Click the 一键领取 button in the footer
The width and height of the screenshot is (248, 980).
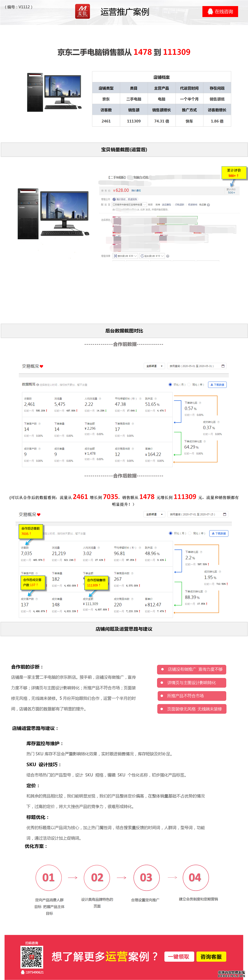click(179, 956)
